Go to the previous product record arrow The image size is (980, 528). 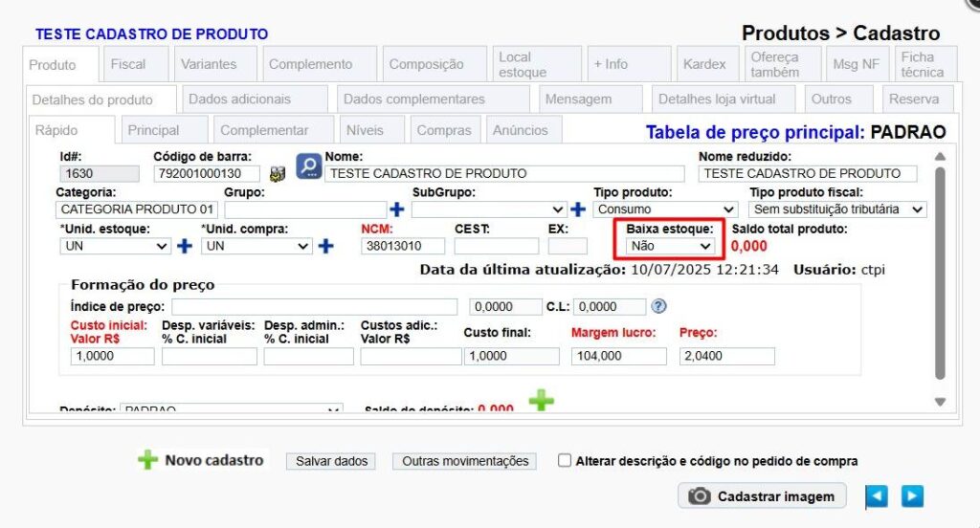click(x=877, y=495)
